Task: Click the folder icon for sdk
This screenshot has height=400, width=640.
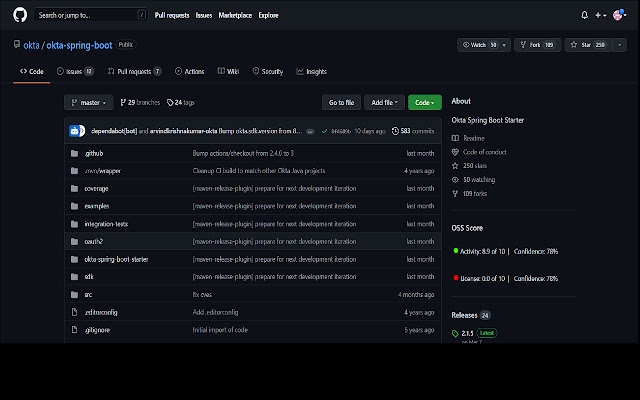Action: click(x=74, y=277)
